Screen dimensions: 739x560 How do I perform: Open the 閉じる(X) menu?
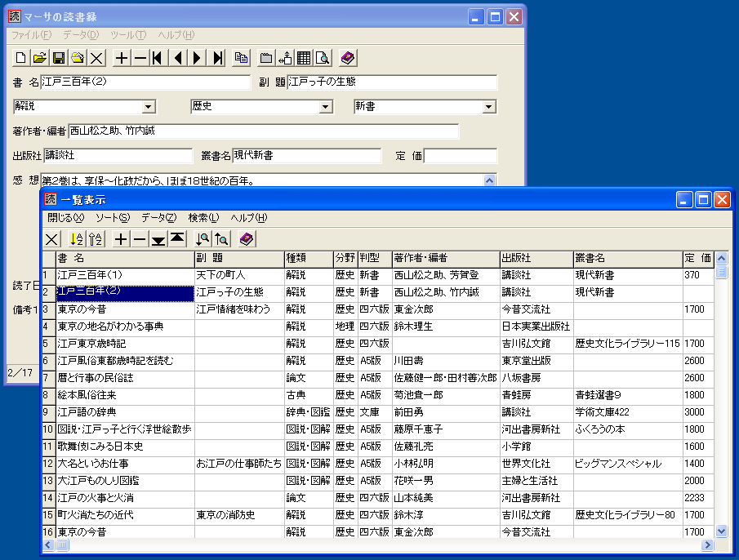[65, 218]
